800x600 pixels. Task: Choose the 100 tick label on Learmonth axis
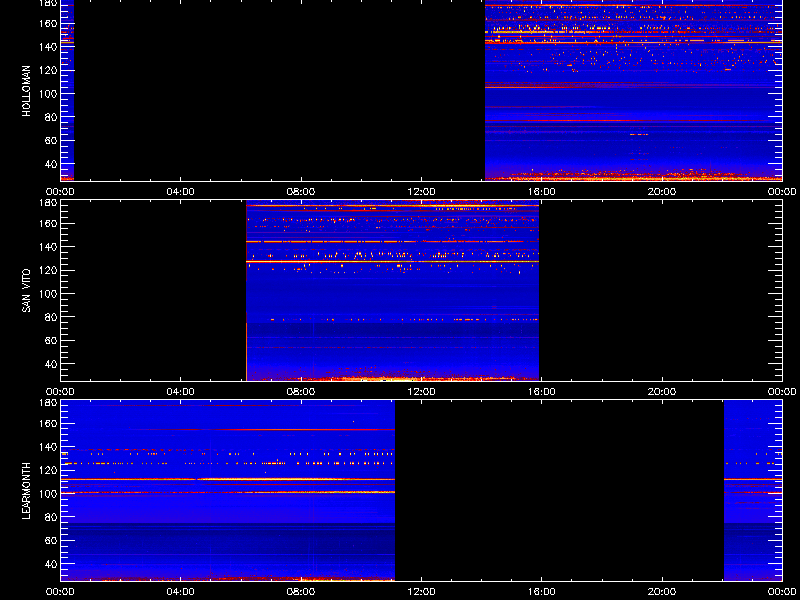(49, 494)
